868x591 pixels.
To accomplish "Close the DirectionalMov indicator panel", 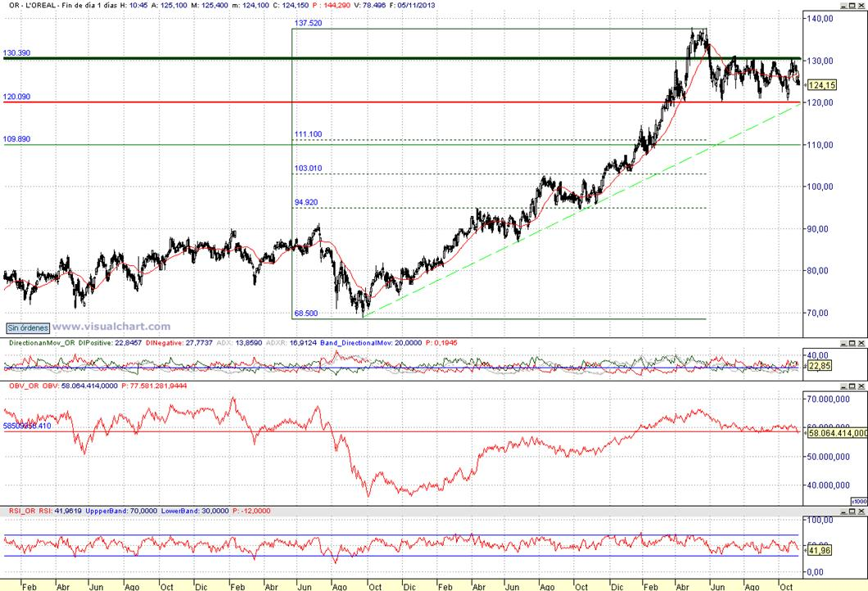I will [861, 344].
